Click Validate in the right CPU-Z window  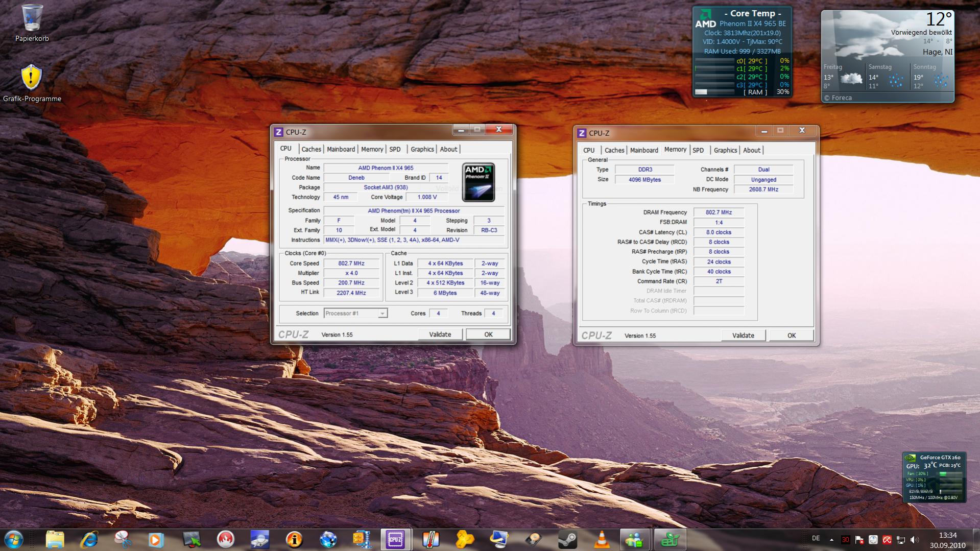point(743,336)
